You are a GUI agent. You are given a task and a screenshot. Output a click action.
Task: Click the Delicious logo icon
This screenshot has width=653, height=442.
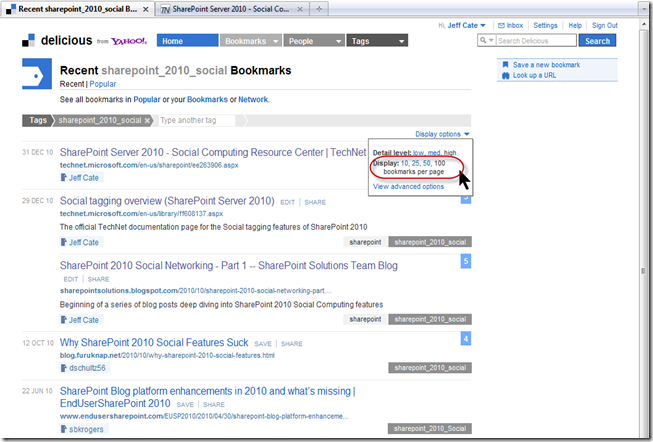(x=28, y=40)
